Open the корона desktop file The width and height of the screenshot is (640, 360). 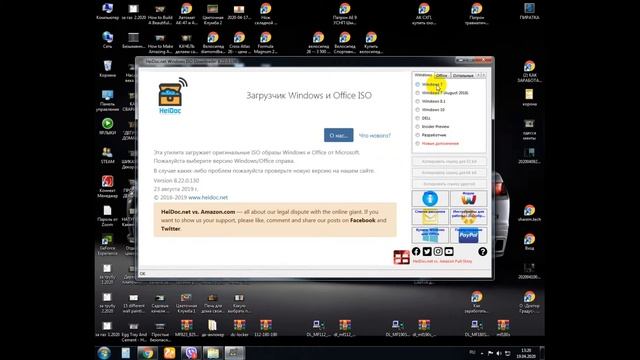pyautogui.click(x=529, y=98)
